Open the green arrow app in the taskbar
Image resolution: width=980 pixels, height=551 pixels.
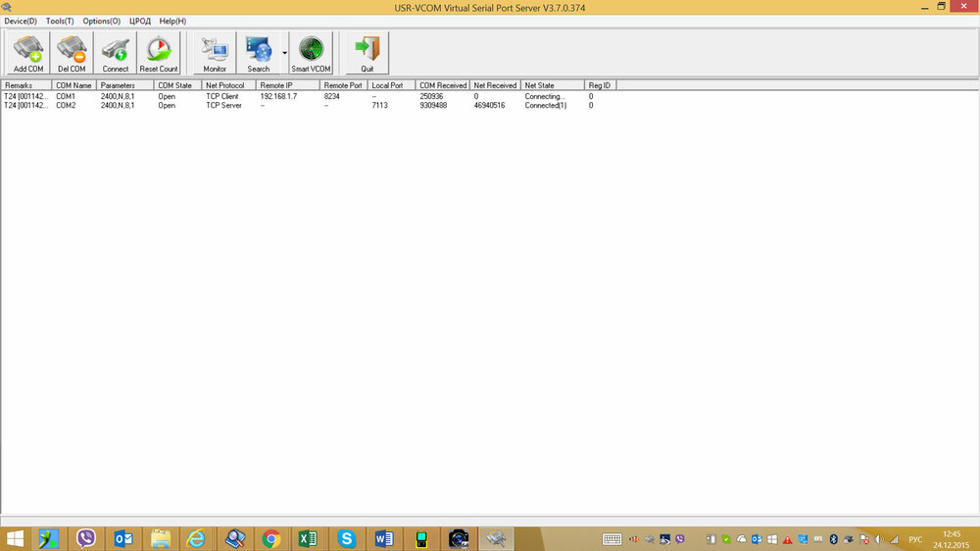click(48, 538)
